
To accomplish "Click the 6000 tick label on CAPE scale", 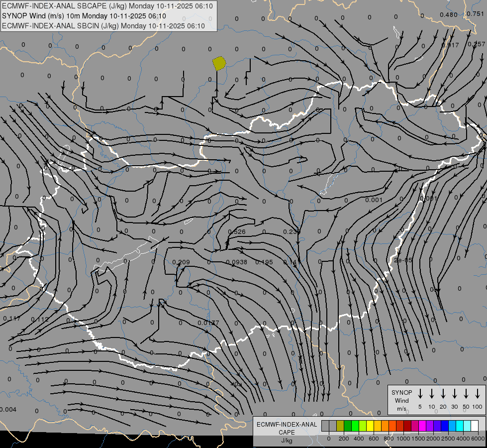I will (x=478, y=439).
